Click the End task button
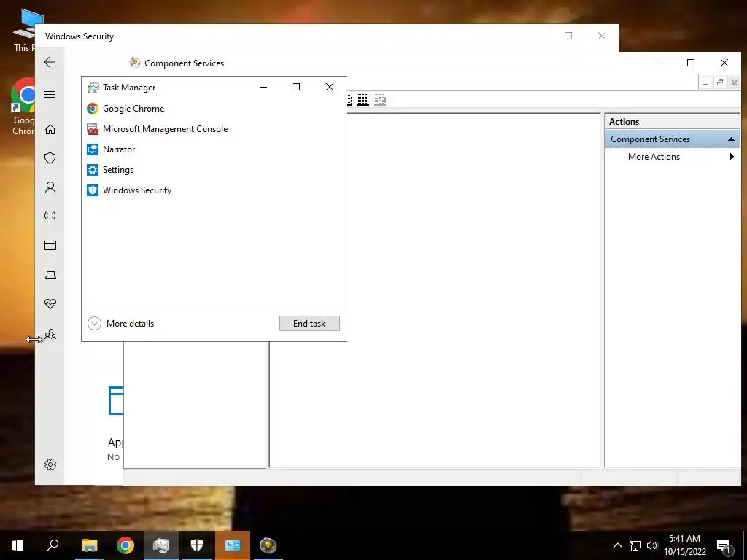This screenshot has height=560, width=747. coord(309,323)
